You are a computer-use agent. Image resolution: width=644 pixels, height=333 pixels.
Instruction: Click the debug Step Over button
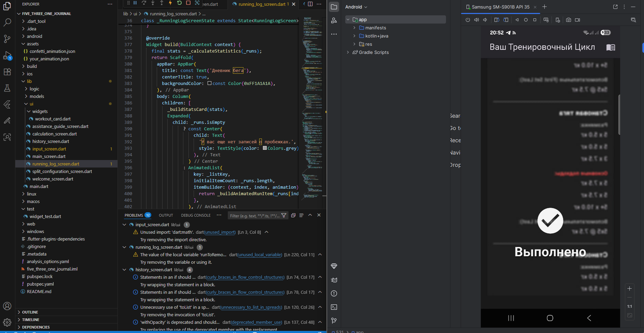pyautogui.click(x=144, y=3)
